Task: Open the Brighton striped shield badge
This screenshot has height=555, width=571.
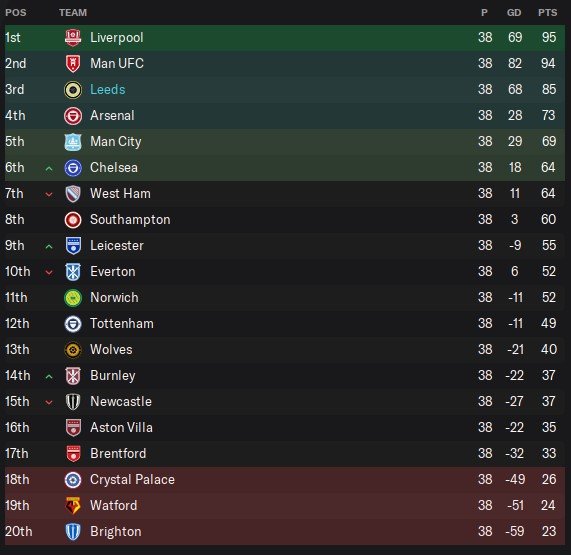Action: coord(73,532)
